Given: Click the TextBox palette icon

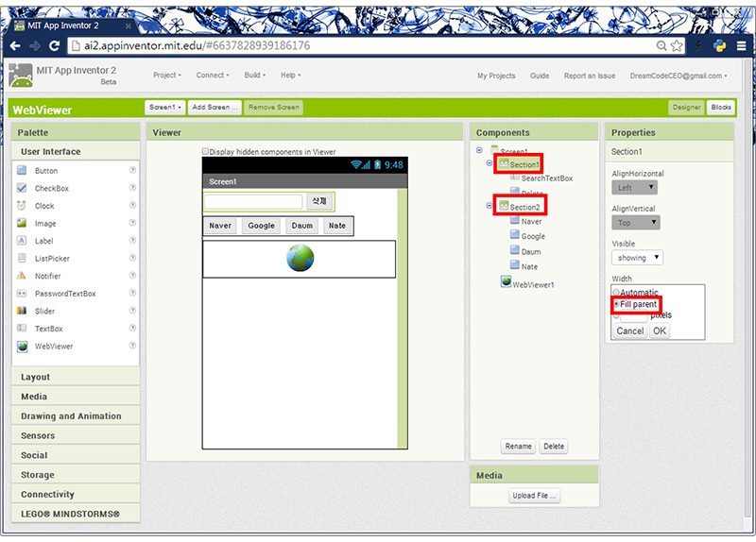Looking at the screenshot, I should pos(22,329).
